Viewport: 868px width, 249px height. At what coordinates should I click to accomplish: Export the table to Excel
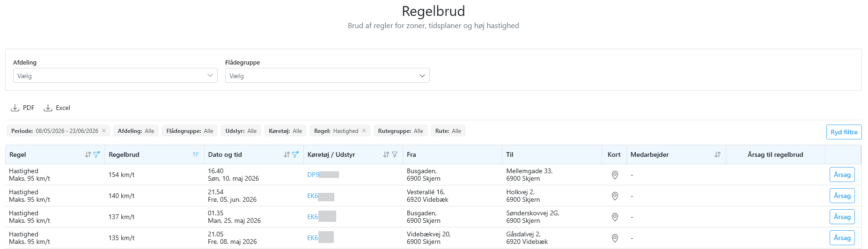coord(57,108)
